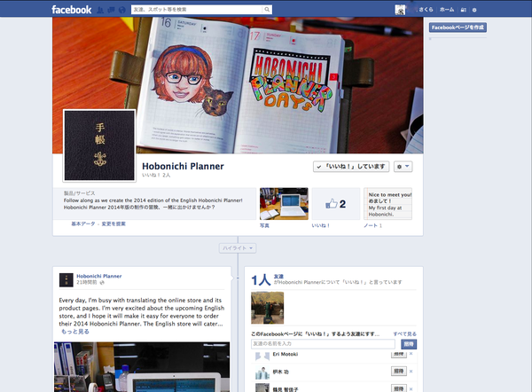Click the thumbs-up likes tile
Screen dimensions: 532x392
pos(334,203)
